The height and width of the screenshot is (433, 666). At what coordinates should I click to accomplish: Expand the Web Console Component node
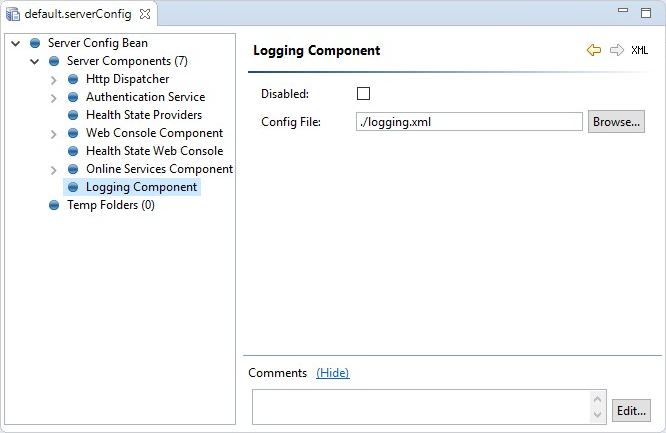point(54,133)
